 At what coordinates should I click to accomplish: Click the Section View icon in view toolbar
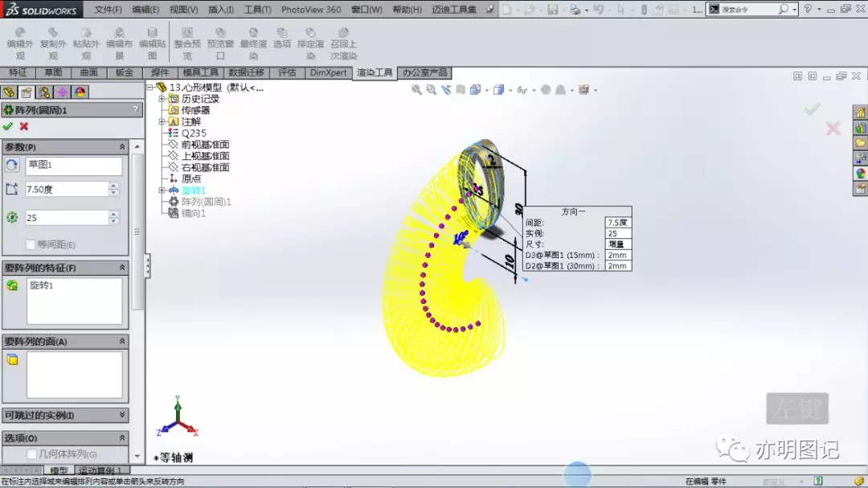tap(461, 90)
